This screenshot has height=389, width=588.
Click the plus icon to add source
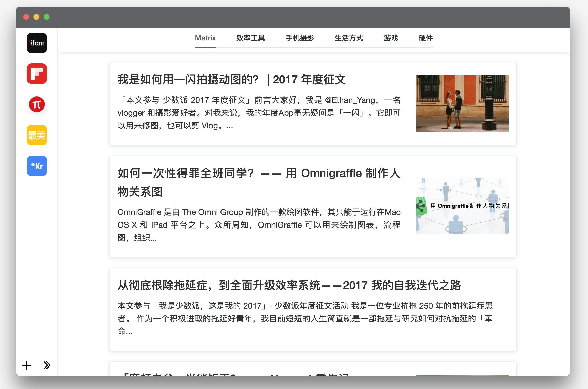[x=27, y=365]
